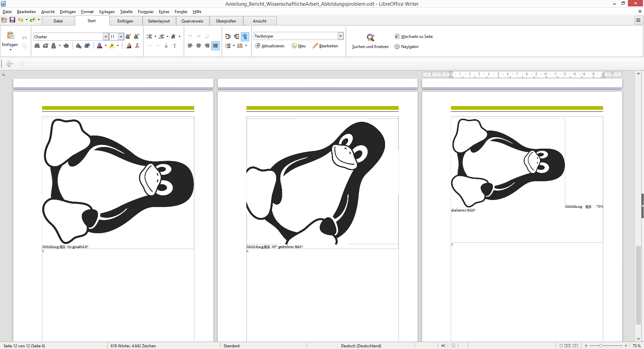Image resolution: width=644 pixels, height=349 pixels.
Task: Click the clone formatting paintbrush icon
Action: (x=129, y=46)
